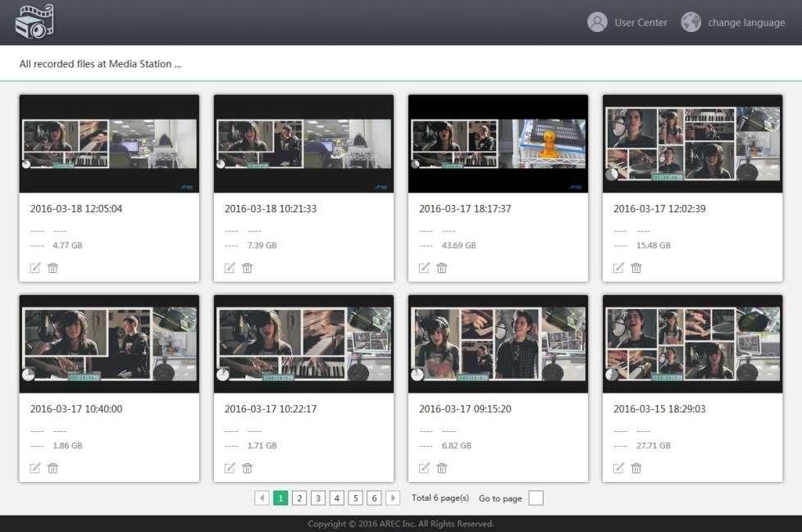Edit the 2016-03-17 18:17:37 recording
Screen dimensions: 802x532
coord(424,268)
